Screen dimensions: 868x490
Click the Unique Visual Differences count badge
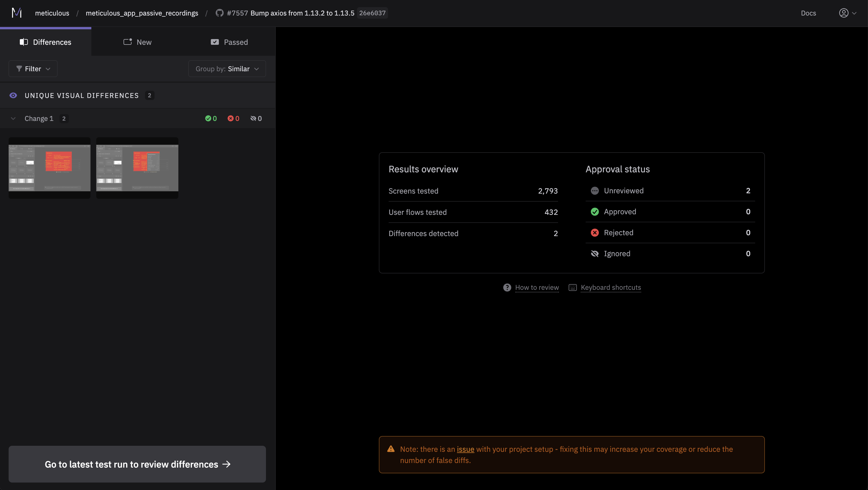click(150, 95)
